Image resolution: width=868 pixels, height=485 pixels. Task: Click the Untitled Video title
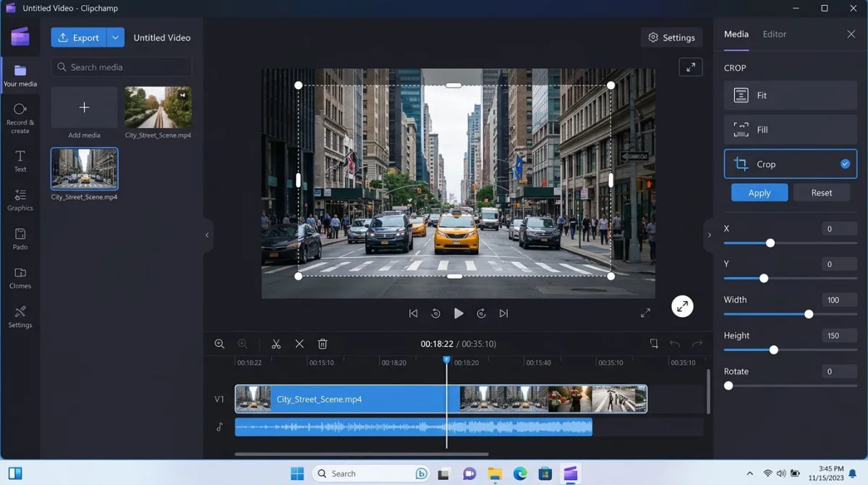pyautogui.click(x=162, y=38)
